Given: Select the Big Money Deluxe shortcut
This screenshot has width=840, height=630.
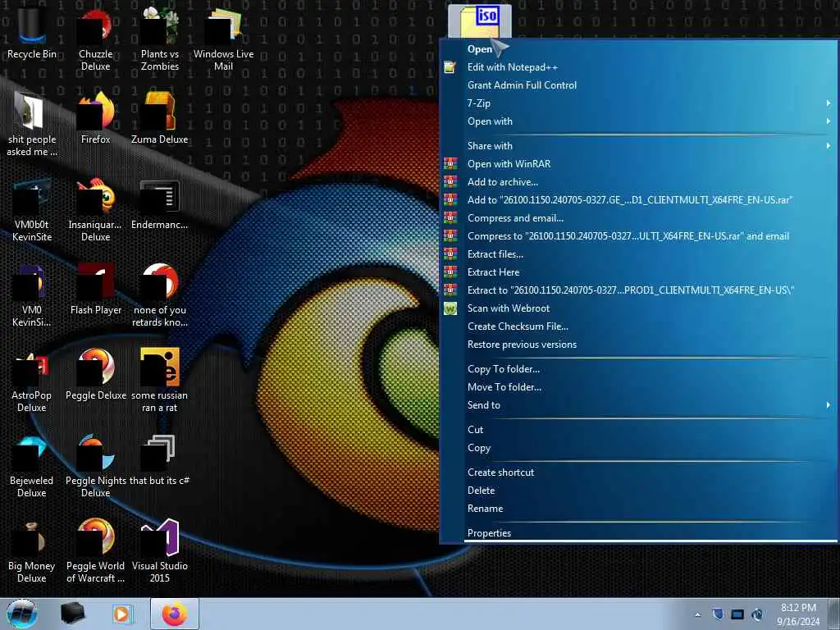Looking at the screenshot, I should tap(32, 550).
